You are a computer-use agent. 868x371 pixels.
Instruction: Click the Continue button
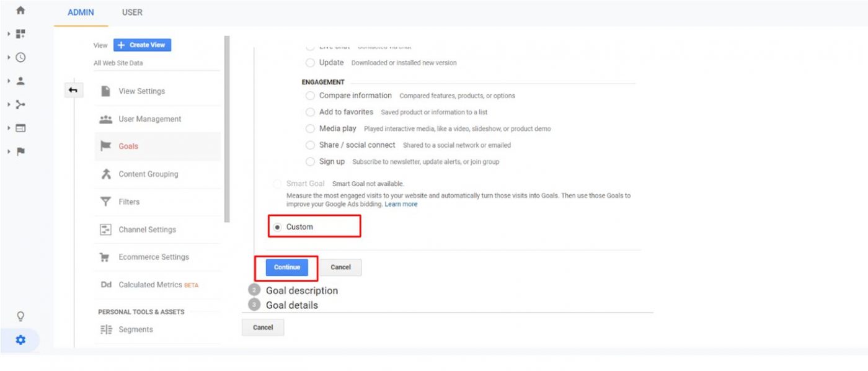click(x=287, y=267)
